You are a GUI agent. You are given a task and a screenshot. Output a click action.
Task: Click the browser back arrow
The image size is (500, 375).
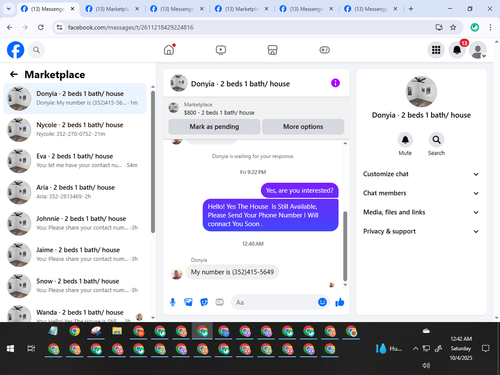point(10,27)
